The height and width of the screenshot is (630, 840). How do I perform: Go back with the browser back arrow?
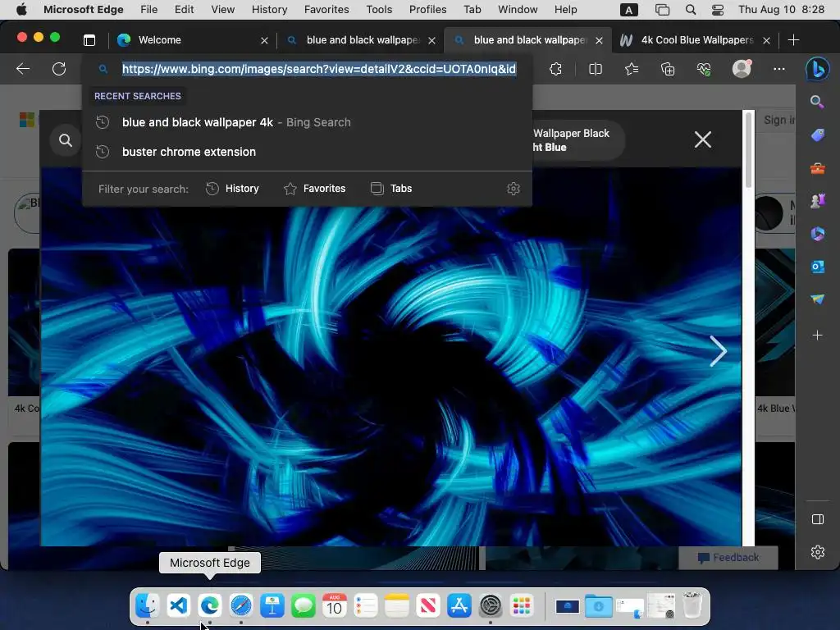point(23,69)
